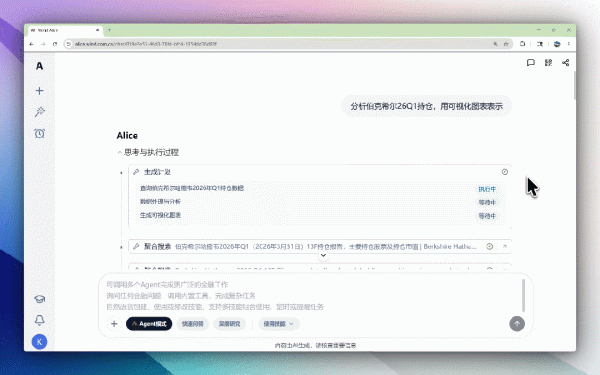
Task: Click the zoom magnifier icon in address bar
Action: point(496,44)
